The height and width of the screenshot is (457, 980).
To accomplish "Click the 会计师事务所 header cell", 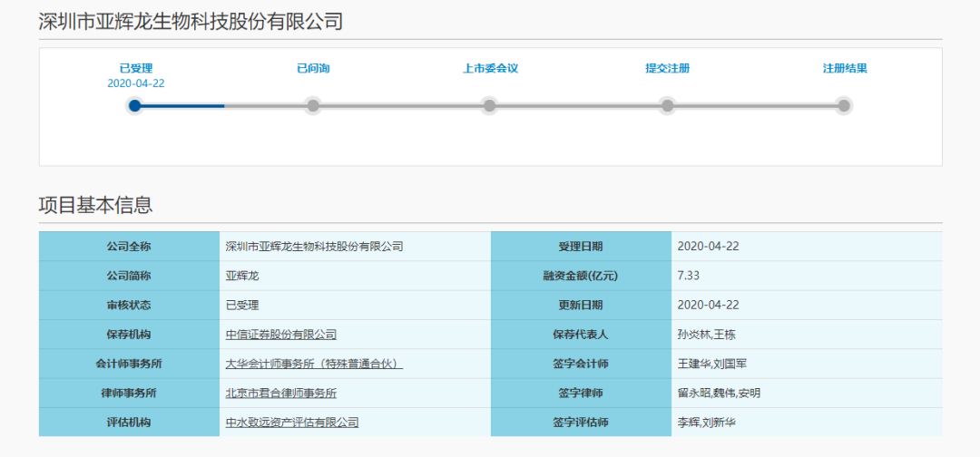I will [x=129, y=364].
